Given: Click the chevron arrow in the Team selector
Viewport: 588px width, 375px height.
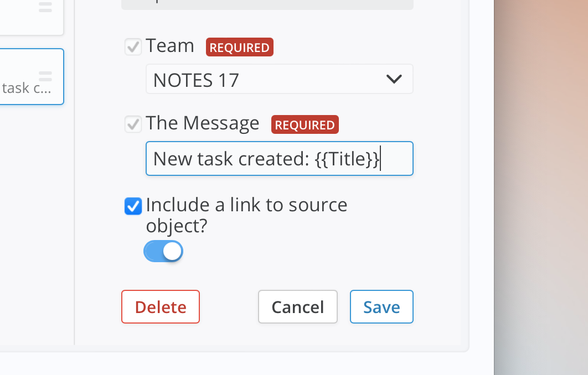Looking at the screenshot, I should 394,79.
